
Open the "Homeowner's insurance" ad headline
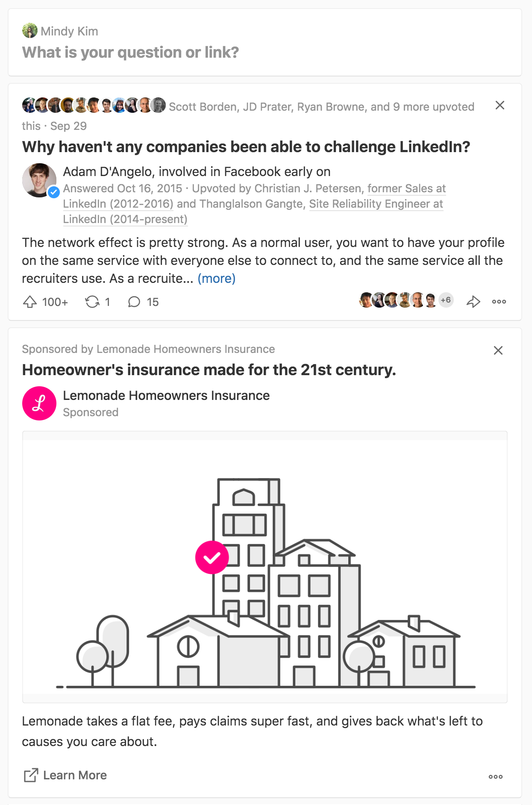209,370
